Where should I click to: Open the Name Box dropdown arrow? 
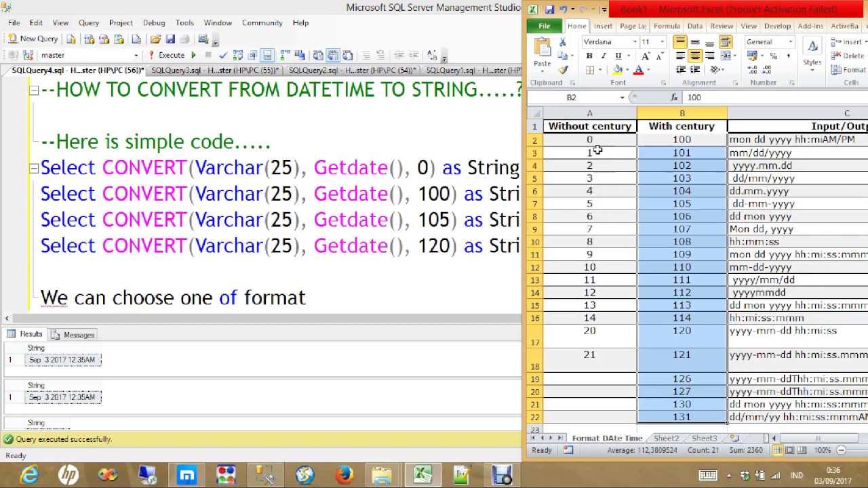(622, 98)
